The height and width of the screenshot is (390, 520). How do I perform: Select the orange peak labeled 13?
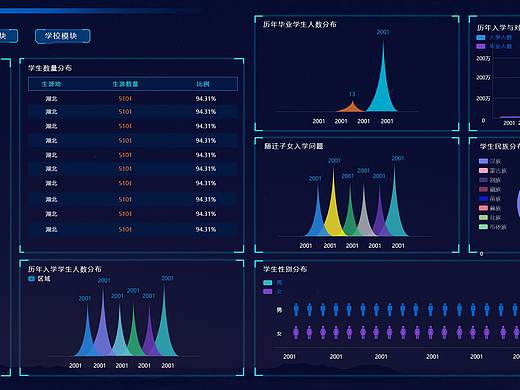pyautogui.click(x=352, y=107)
